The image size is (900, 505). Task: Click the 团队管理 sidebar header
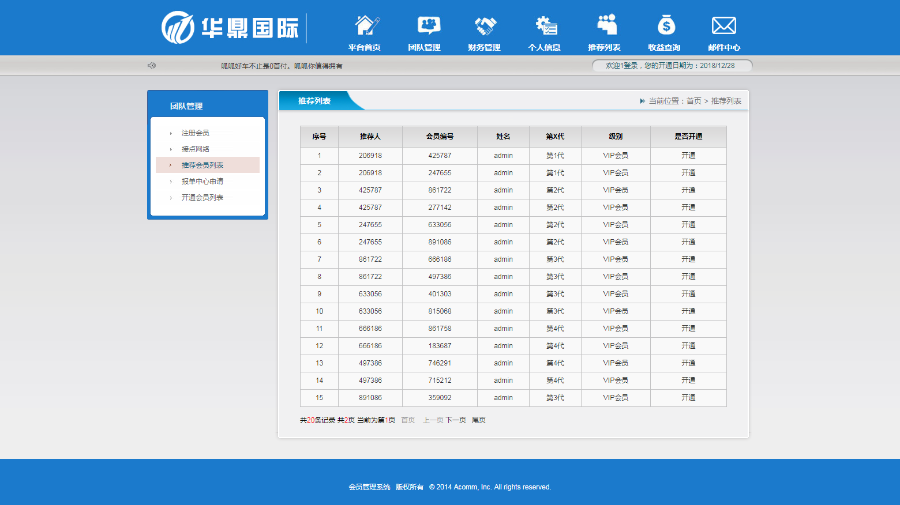tap(187, 106)
